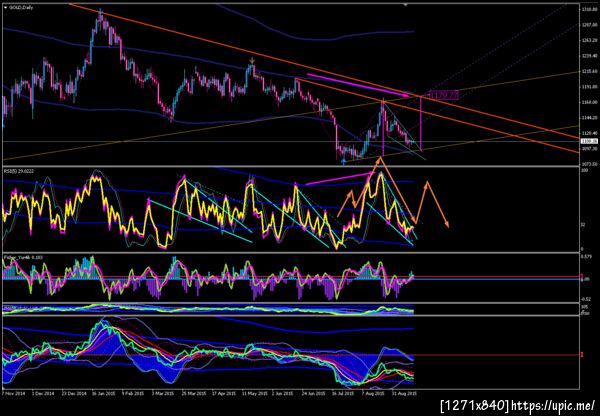Select the blue up-arrow marker under the July 2015 low
Image resolution: width=600 pixels, height=416 pixels.
click(x=344, y=162)
